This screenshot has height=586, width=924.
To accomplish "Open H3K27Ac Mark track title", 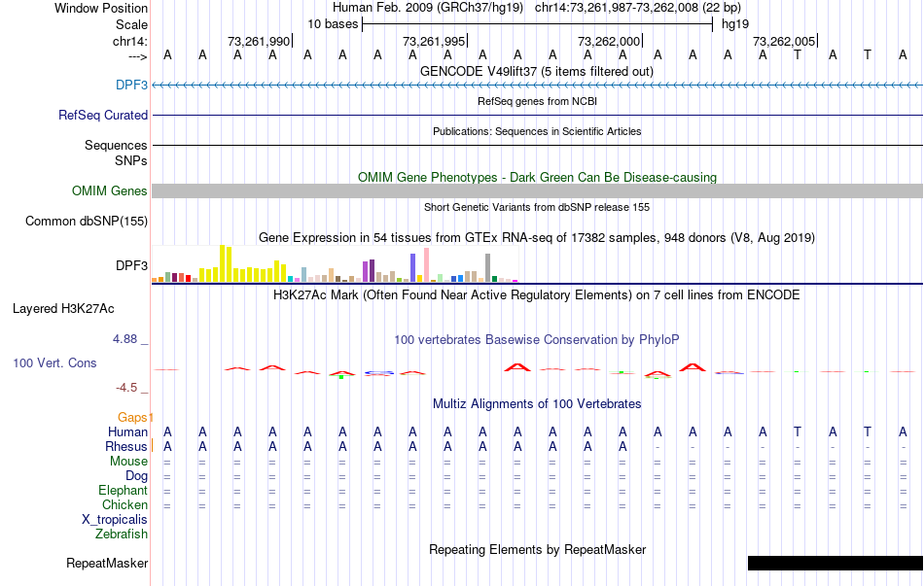I will [x=536, y=295].
